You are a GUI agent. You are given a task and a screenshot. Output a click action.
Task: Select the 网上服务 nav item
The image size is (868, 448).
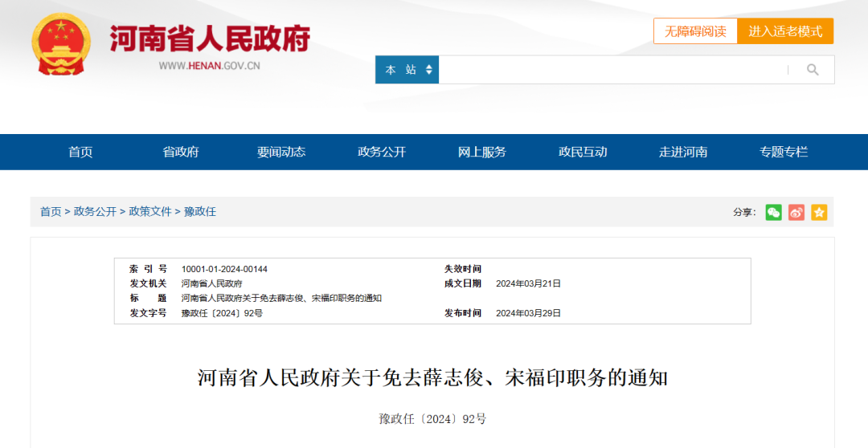click(x=482, y=152)
